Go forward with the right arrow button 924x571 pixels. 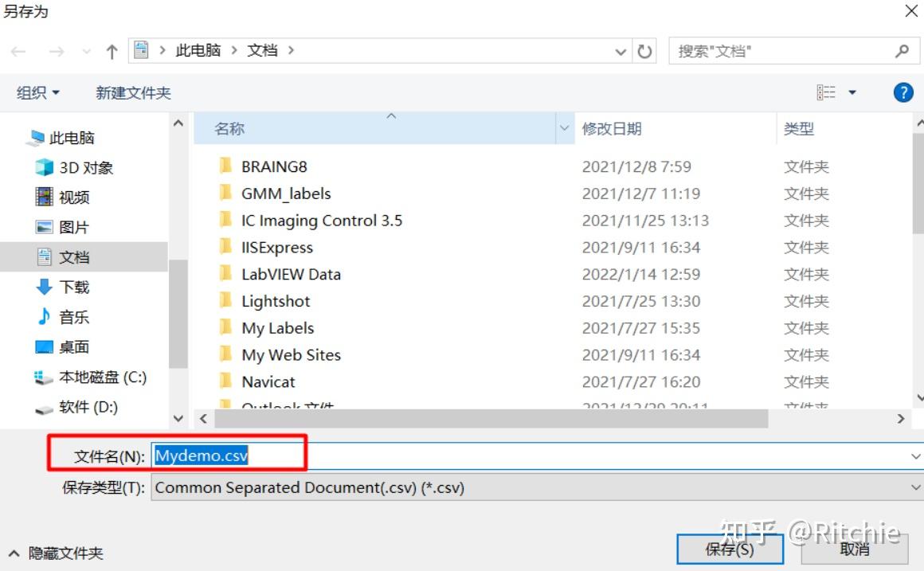(x=57, y=52)
